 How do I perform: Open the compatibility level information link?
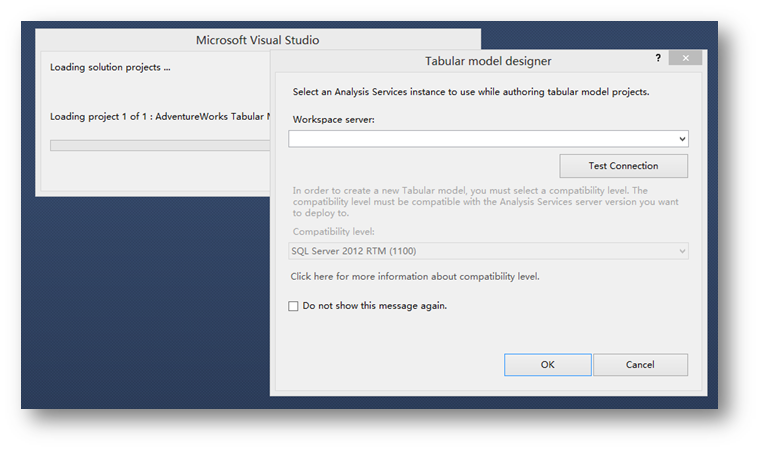[x=414, y=276]
